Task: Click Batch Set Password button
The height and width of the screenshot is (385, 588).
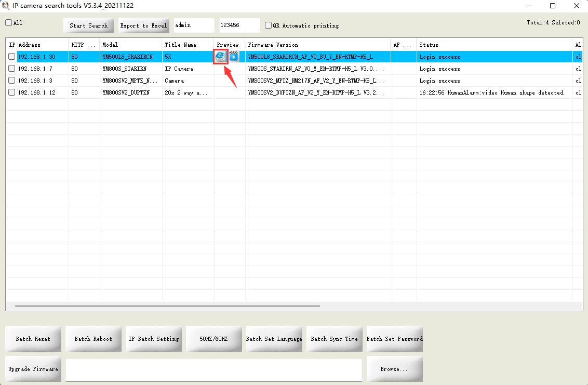Action: (394, 339)
